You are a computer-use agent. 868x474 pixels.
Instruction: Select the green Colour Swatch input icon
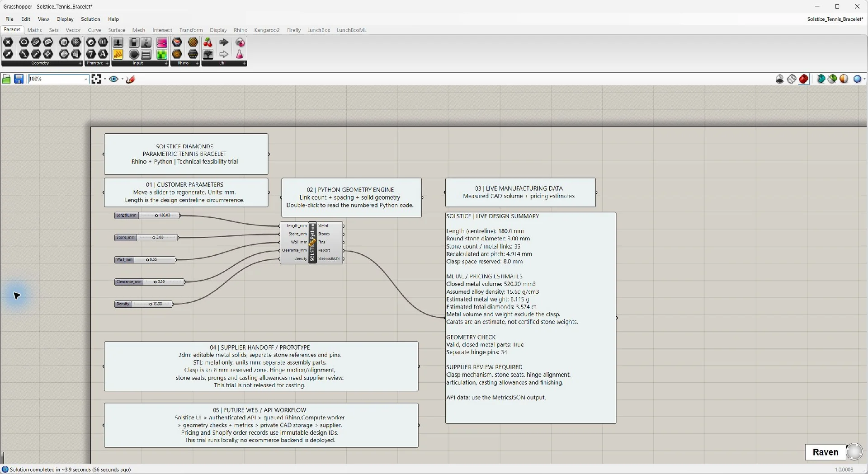162,54
